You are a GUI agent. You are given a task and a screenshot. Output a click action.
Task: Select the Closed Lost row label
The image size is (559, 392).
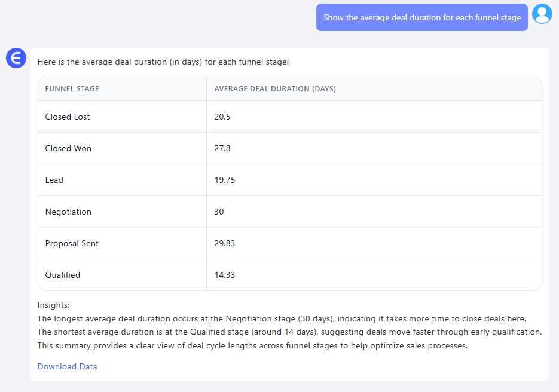pyautogui.click(x=68, y=117)
